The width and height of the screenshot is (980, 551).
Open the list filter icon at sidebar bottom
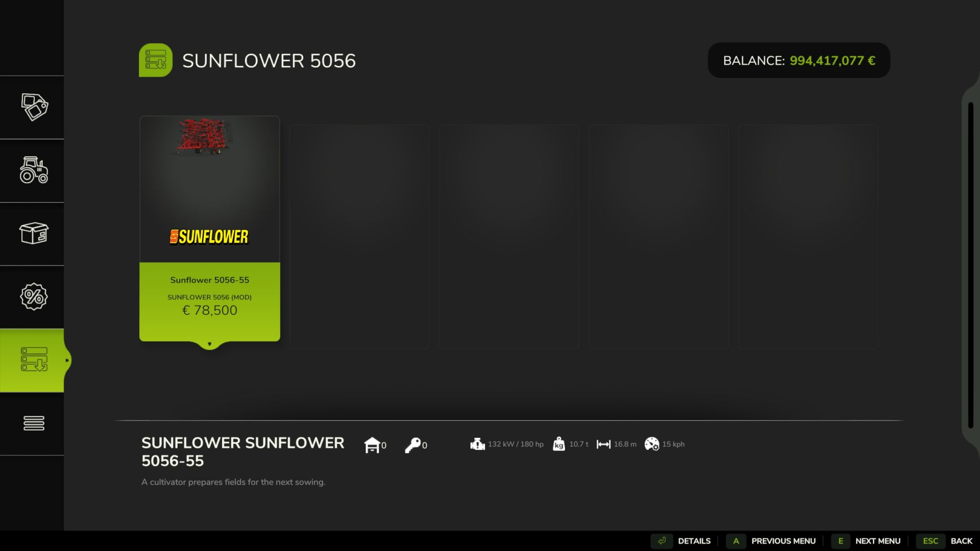(x=34, y=423)
